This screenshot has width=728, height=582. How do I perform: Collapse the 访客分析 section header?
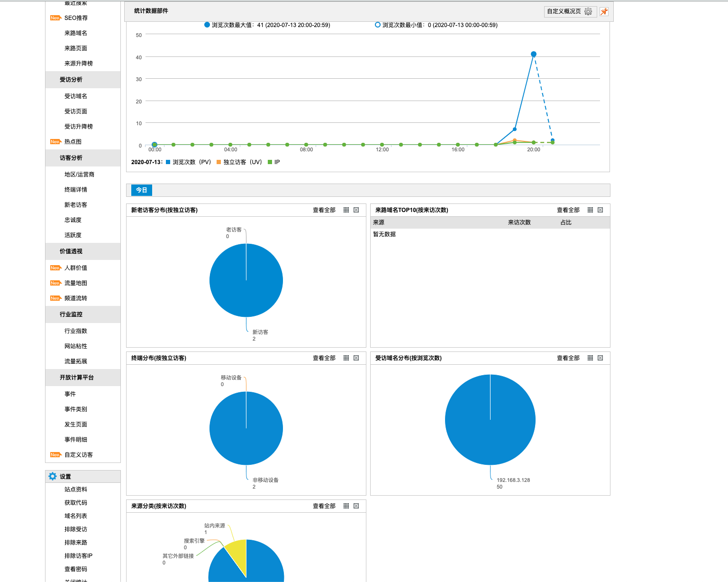coord(83,158)
